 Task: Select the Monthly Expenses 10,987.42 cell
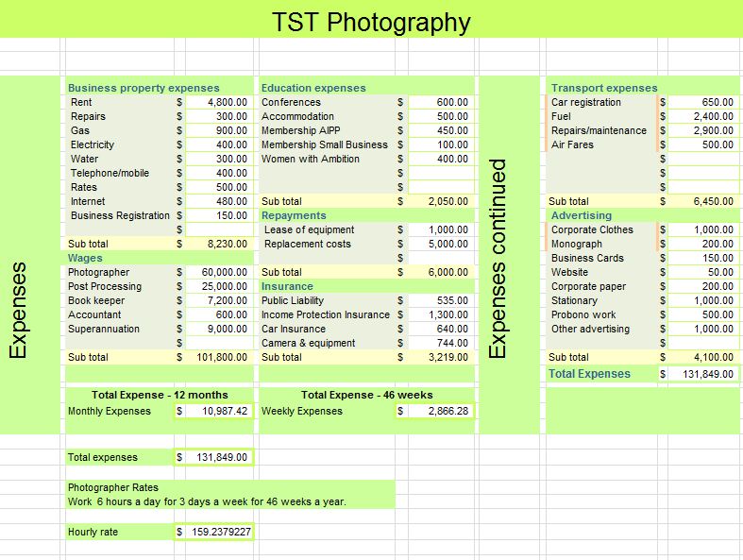tap(219, 411)
